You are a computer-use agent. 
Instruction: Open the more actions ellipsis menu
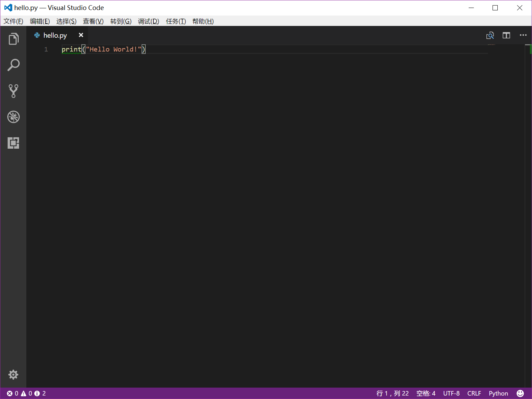[x=523, y=35]
